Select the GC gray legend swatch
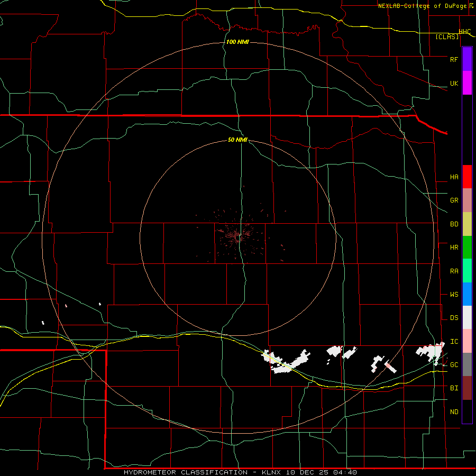 467,364
